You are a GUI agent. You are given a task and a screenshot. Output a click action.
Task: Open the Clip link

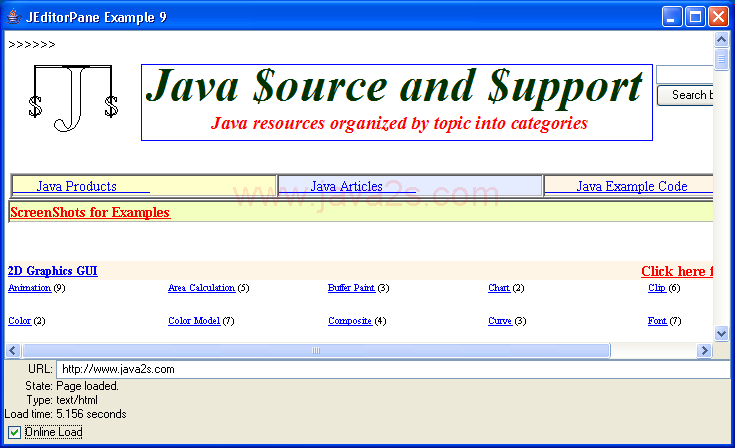[x=657, y=288]
